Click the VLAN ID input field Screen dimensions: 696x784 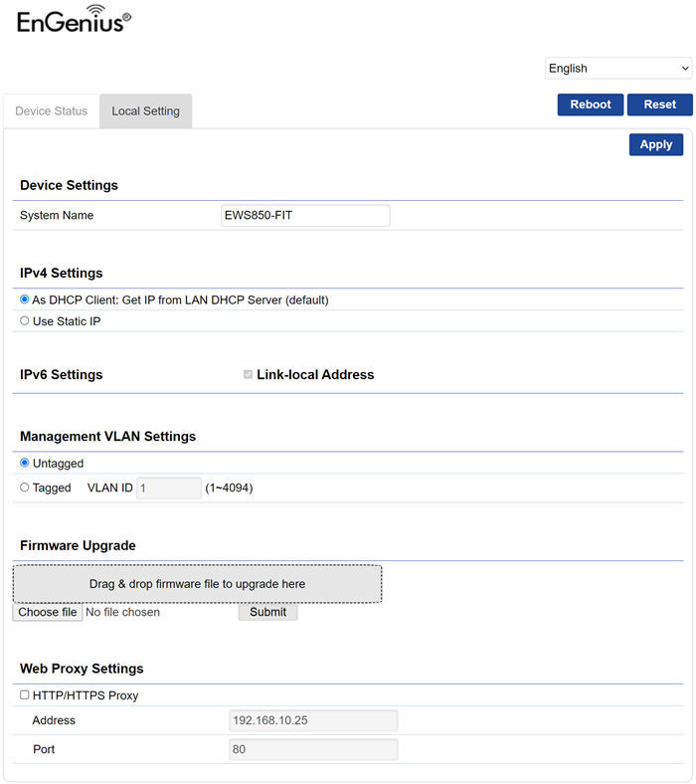169,488
